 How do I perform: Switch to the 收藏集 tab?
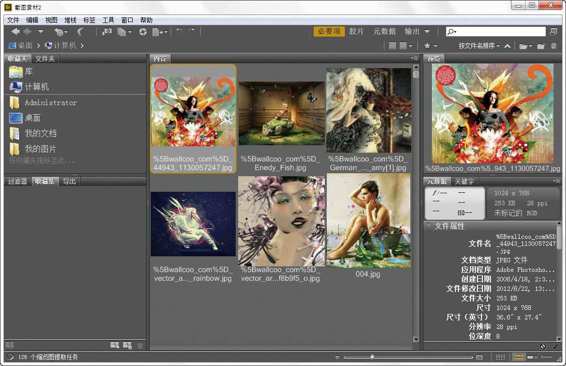coord(45,181)
